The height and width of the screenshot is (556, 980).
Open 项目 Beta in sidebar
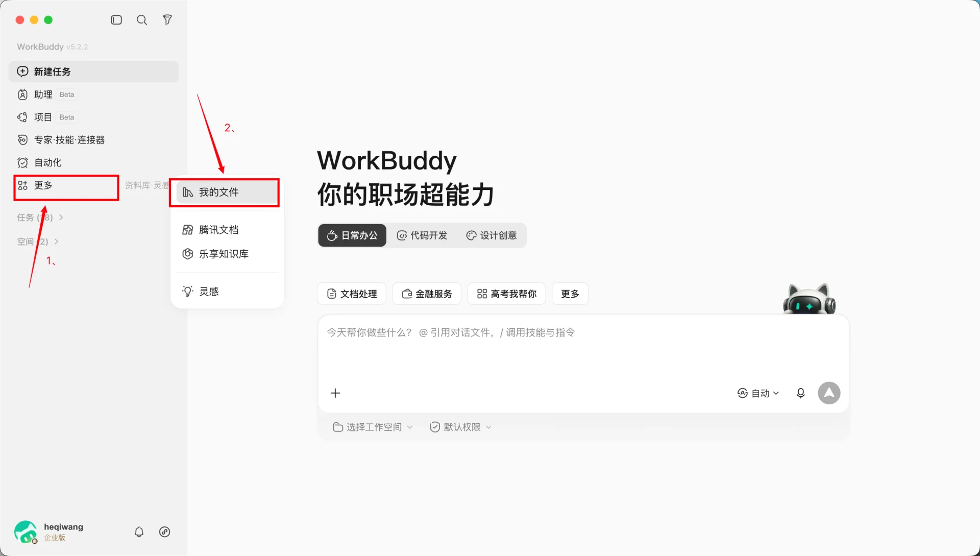click(93, 117)
